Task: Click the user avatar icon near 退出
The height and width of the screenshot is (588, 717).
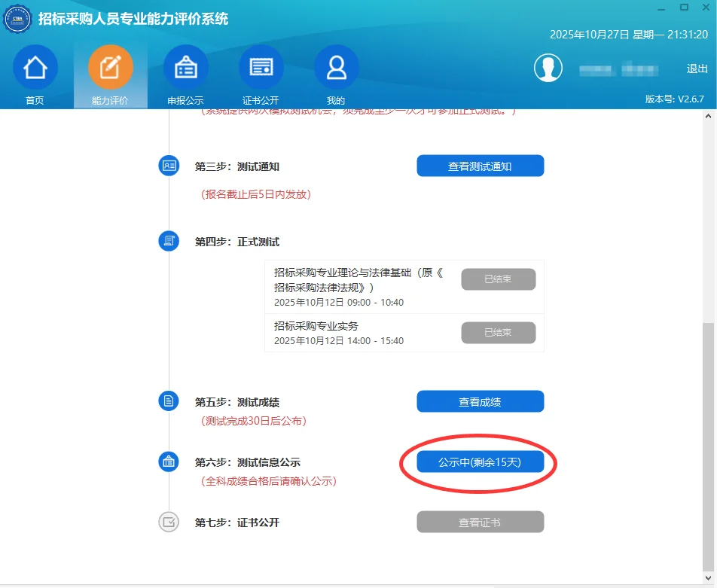Action: (548, 67)
